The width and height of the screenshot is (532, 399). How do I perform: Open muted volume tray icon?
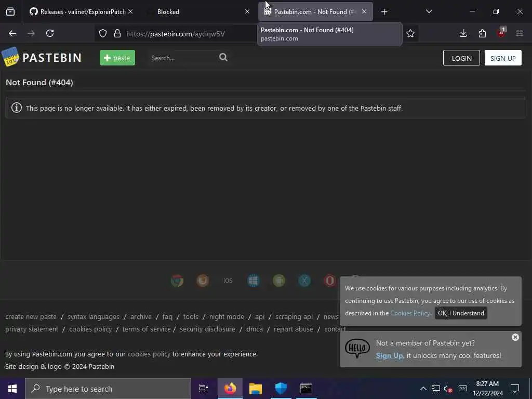[448, 389]
